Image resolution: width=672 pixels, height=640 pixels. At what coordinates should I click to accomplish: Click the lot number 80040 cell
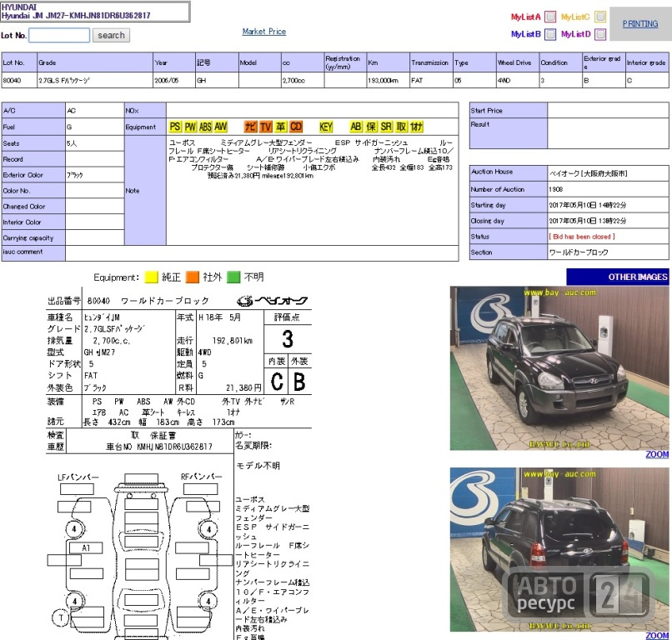point(19,81)
